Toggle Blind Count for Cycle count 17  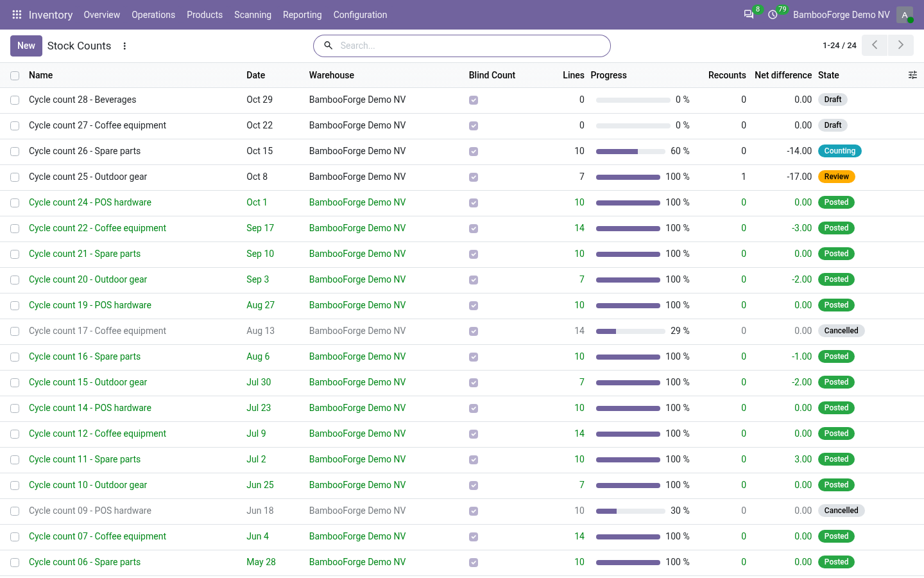point(474,331)
